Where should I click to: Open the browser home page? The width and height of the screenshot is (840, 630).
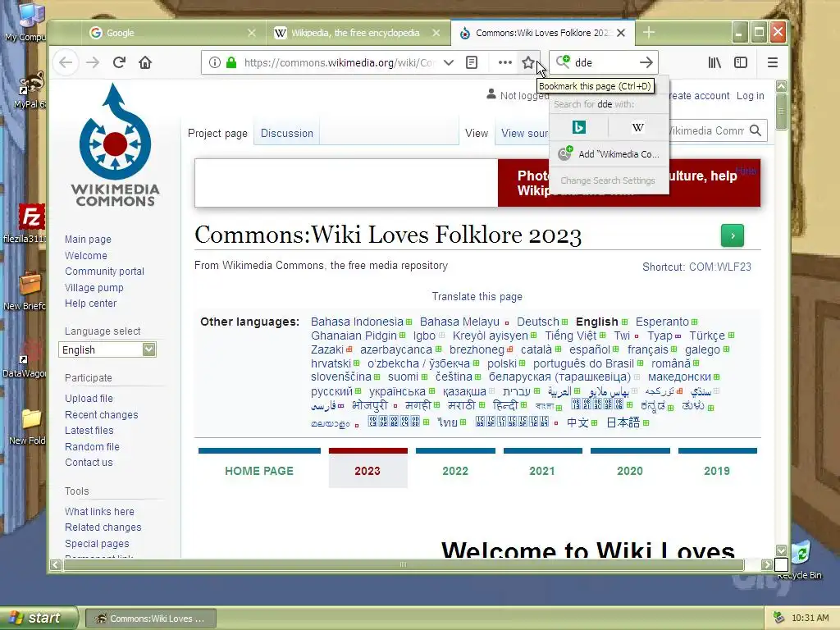pyautogui.click(x=145, y=62)
